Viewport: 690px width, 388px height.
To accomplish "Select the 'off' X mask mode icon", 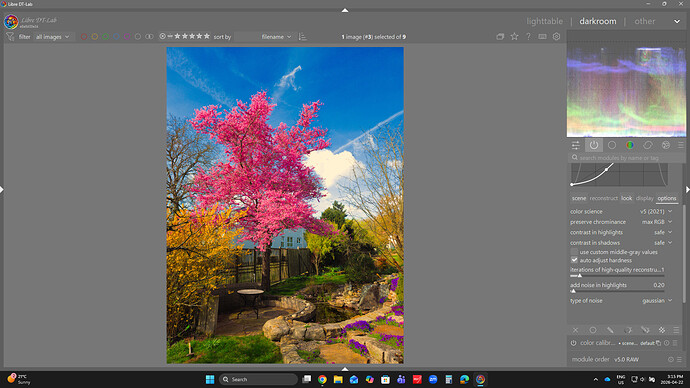I will [x=575, y=330].
